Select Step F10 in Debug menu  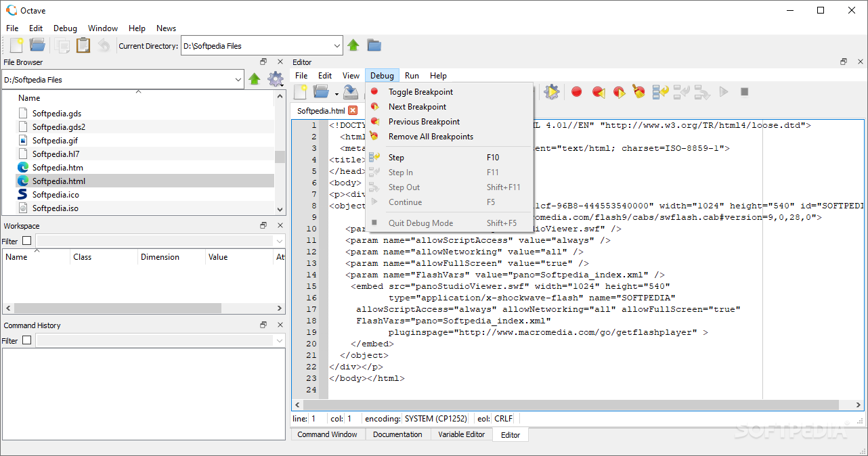(449, 158)
